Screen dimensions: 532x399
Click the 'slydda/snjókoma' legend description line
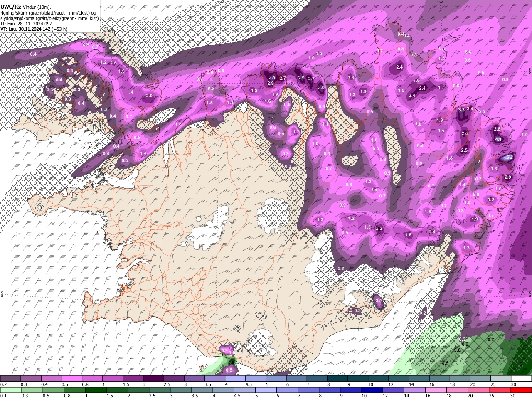[x=49, y=18]
